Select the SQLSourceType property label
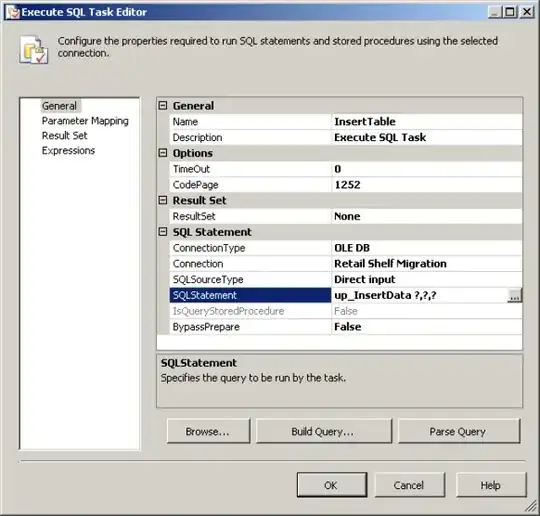The image size is (540, 516). click(x=250, y=280)
